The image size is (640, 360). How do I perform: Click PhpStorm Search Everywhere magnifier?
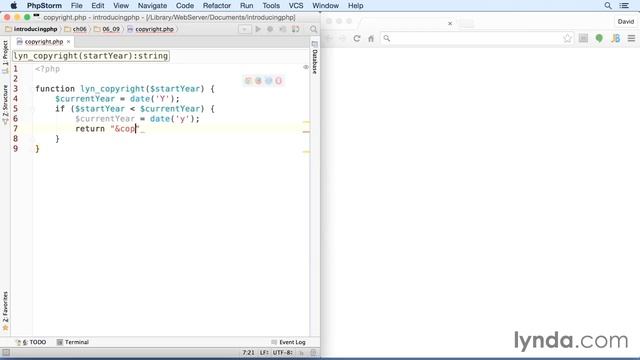click(x=313, y=29)
